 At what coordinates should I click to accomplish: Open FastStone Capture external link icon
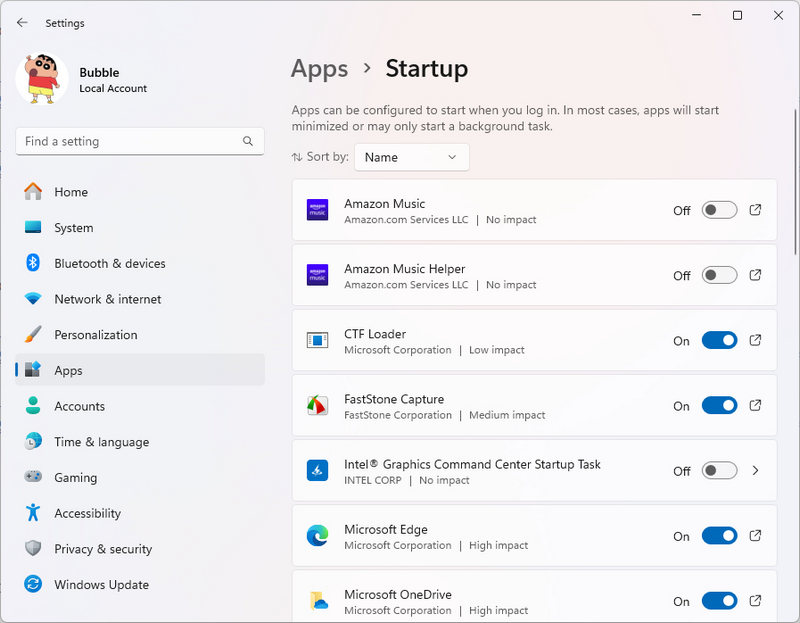755,405
